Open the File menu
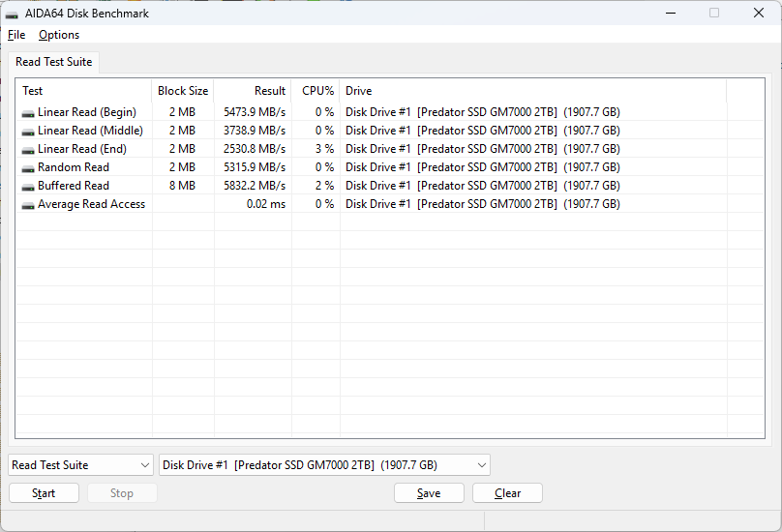Image resolution: width=782 pixels, height=532 pixels. tap(16, 35)
